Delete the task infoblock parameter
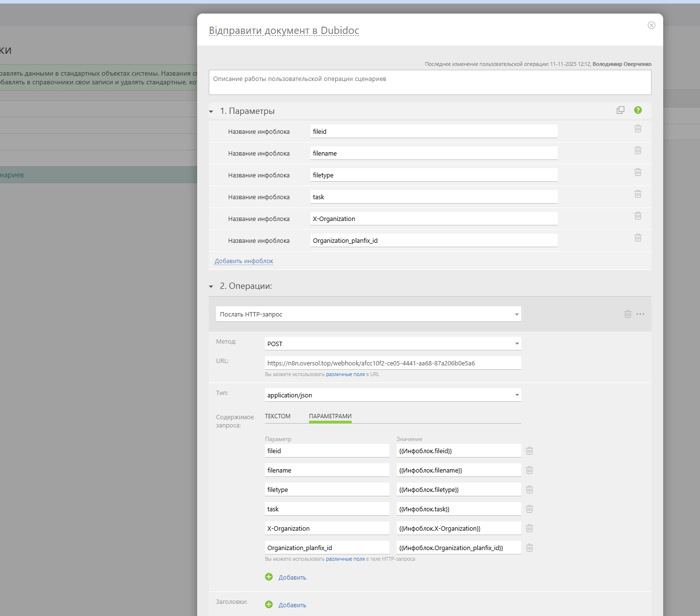The height and width of the screenshot is (616, 700). 638,194
